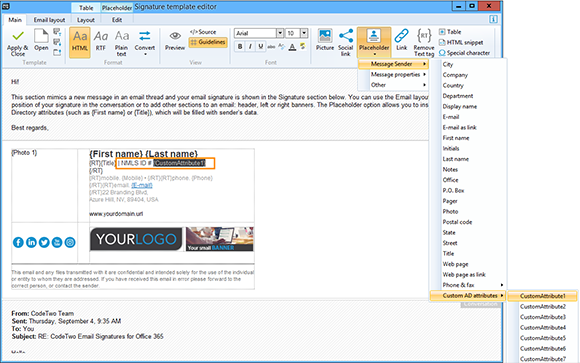Toggle strikethrough formatting
Screen dimensions: 580x363
click(271, 47)
